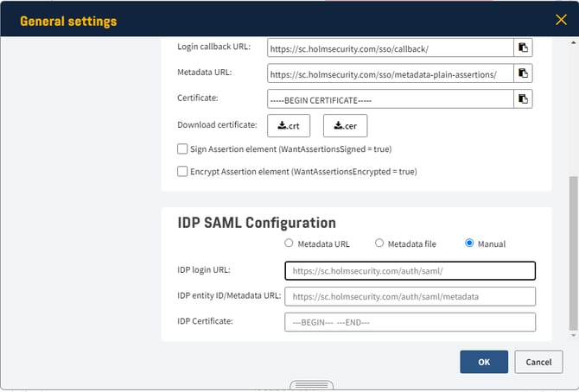
Task: Click the dialog's vertical scrollbar
Action: coord(574,250)
